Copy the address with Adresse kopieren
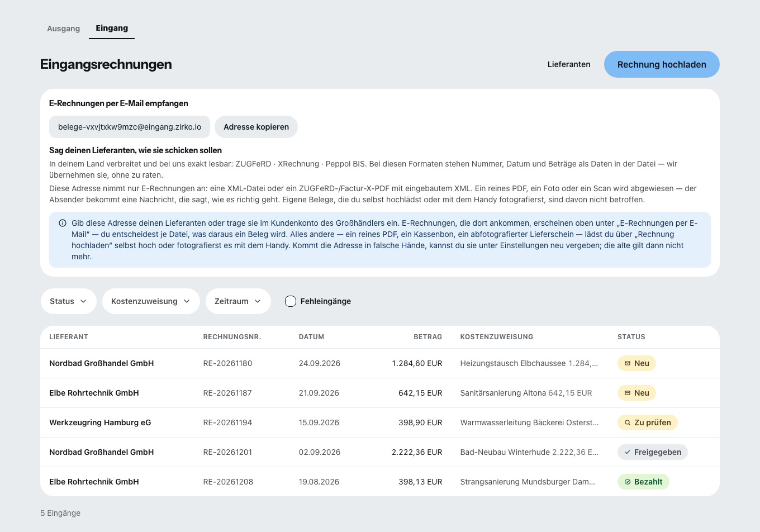Screen dimensions: 760x532 [256, 127]
